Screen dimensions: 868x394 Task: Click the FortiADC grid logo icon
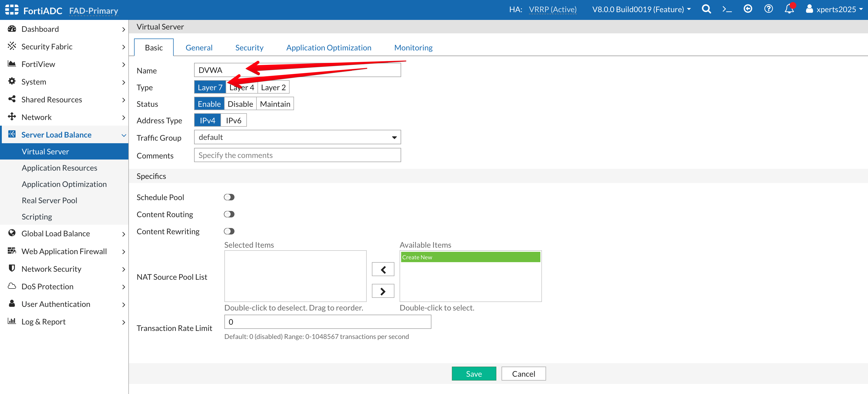(x=12, y=10)
